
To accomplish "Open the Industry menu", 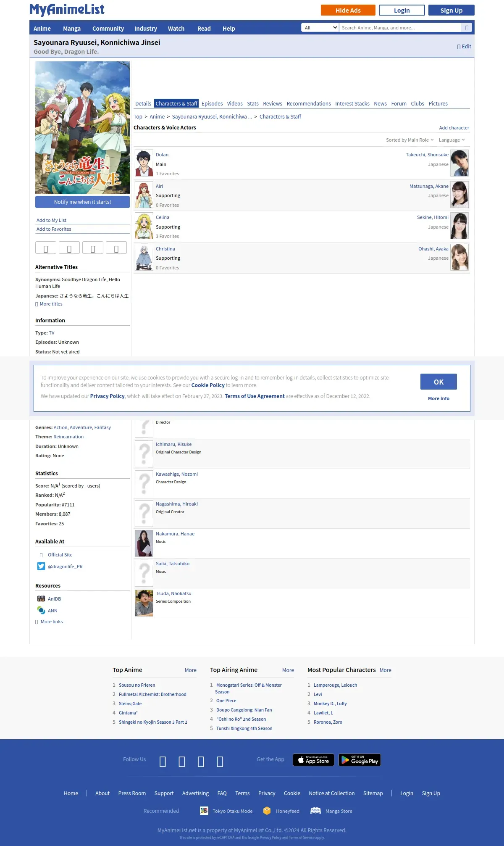I will [146, 29].
